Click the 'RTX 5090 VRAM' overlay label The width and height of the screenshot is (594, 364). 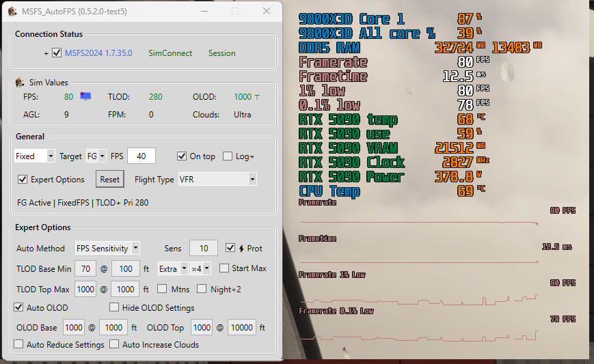pos(348,148)
